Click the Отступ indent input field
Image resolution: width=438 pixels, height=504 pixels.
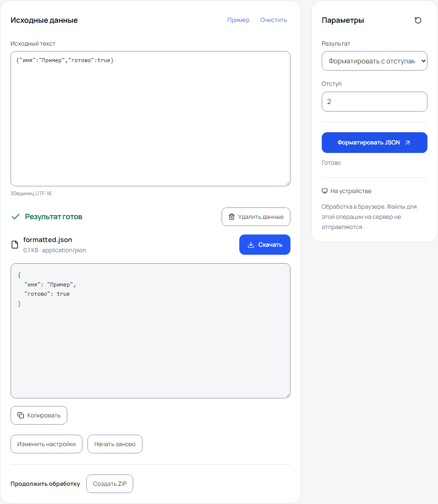pyautogui.click(x=374, y=101)
